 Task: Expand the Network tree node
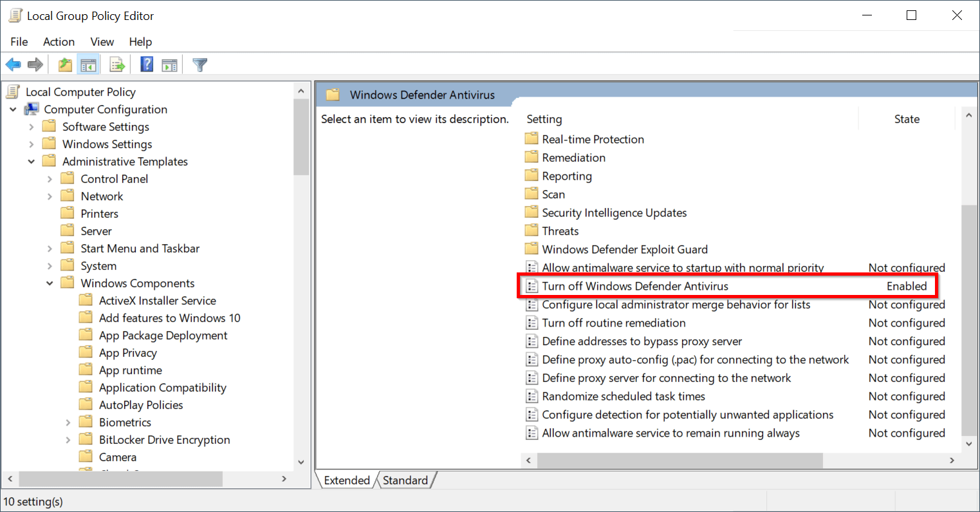click(50, 196)
